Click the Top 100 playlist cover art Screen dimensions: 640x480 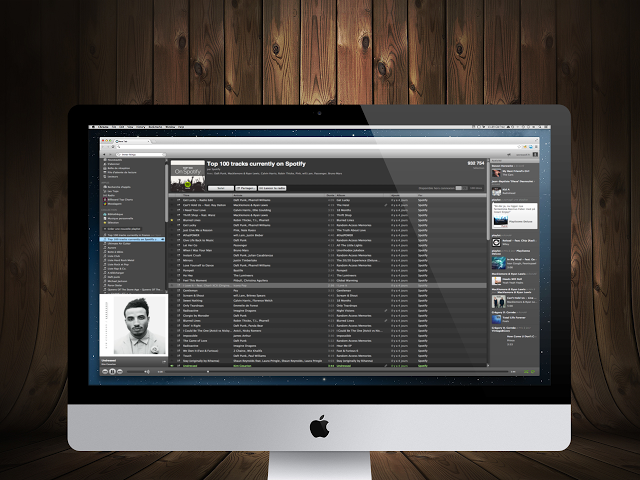point(188,176)
